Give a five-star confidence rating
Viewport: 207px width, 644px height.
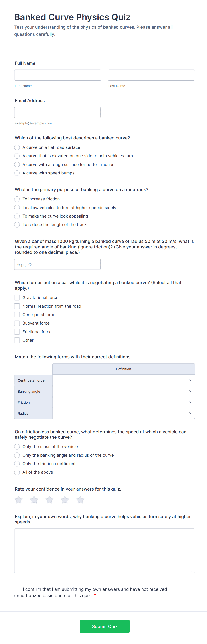(x=80, y=500)
